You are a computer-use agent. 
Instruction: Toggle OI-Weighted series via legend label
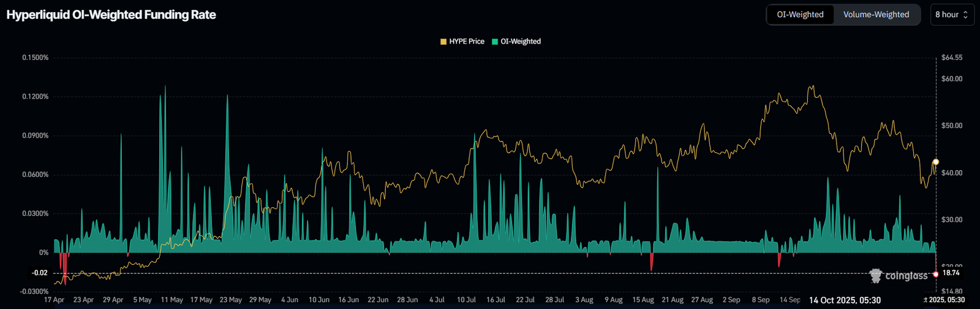click(521, 42)
